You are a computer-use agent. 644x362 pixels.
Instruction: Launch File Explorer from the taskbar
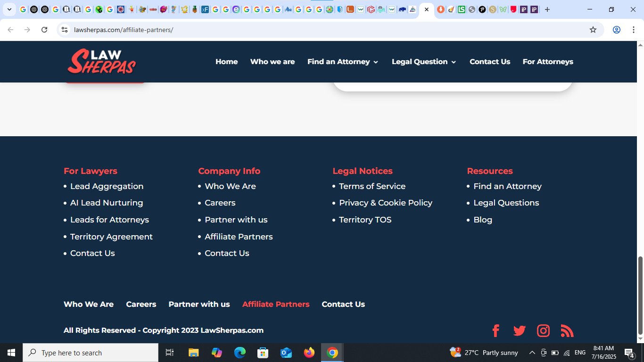coord(194,353)
